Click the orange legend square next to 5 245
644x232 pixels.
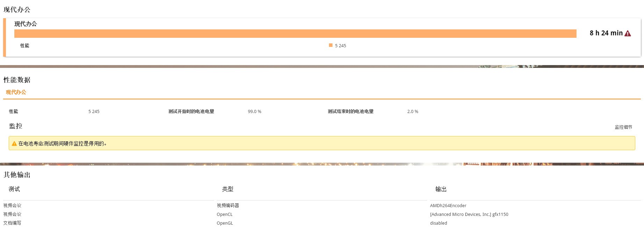tap(330, 45)
